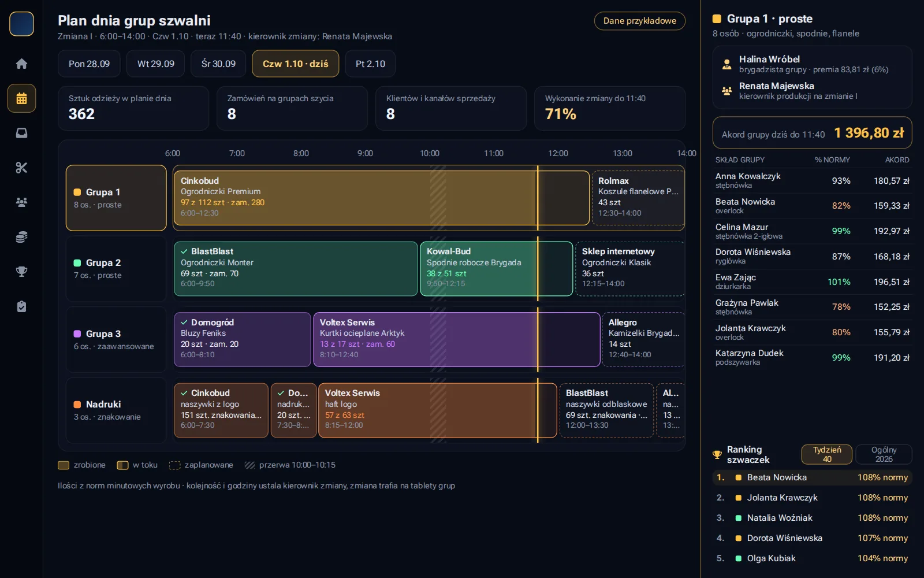Click Halina Wróbel's person icon
This screenshot has width=924, height=578.
[x=726, y=64]
